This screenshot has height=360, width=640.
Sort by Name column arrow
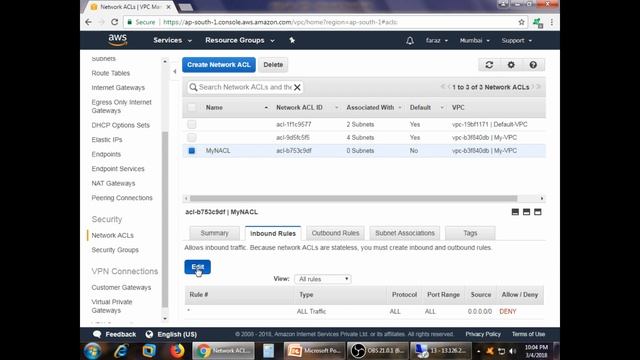[266, 108]
